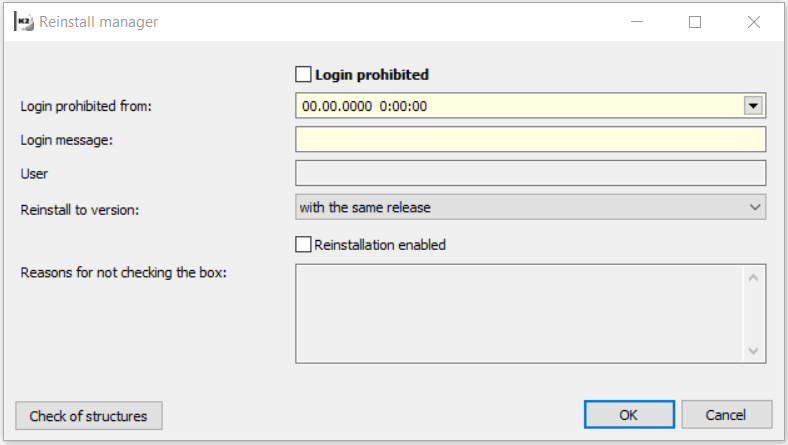Image resolution: width=788 pixels, height=445 pixels.
Task: Click the Reinstall manager title bar text
Action: point(98,21)
